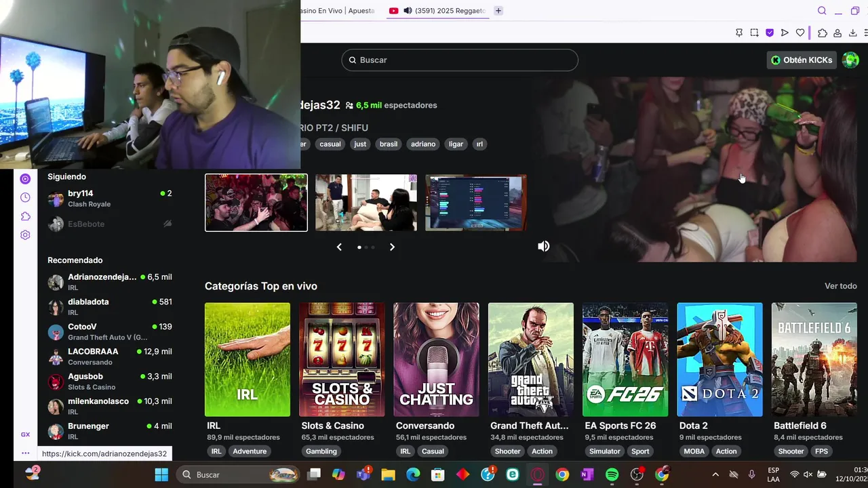Open the IRL category card
This screenshot has width=868, height=488.
[248, 359]
